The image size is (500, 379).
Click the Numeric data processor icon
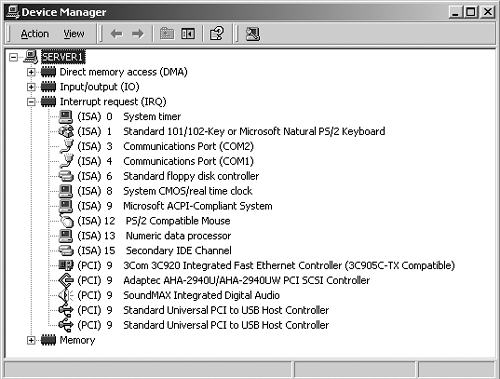coord(66,236)
